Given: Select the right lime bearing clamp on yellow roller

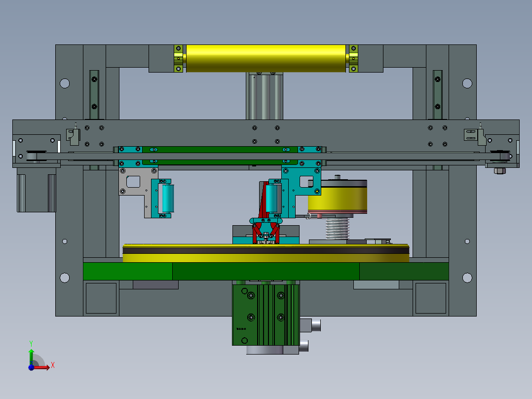Looking at the screenshot, I should coord(353,58).
